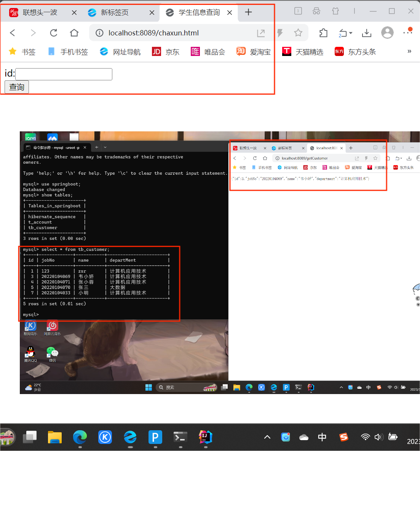Open the downloads icon
Viewport: 420px width, 506px height.
point(367,33)
